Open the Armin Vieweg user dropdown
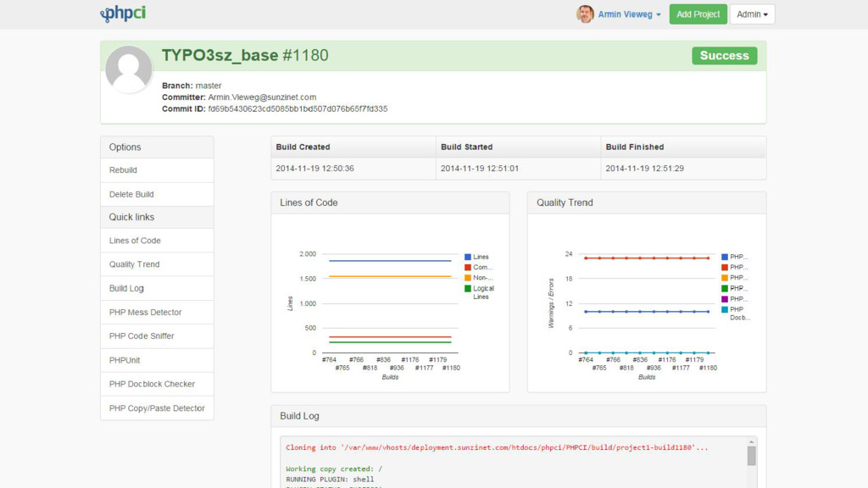The image size is (868, 488). coord(629,14)
